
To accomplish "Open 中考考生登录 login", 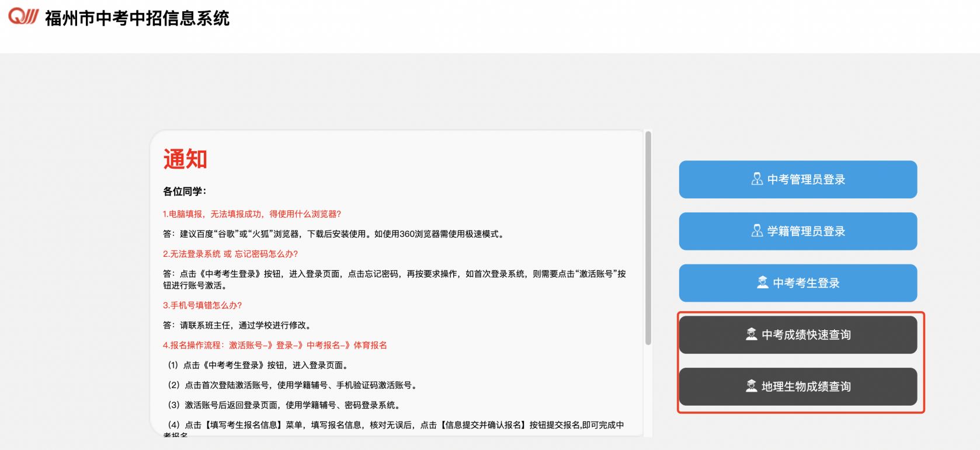I will point(798,283).
